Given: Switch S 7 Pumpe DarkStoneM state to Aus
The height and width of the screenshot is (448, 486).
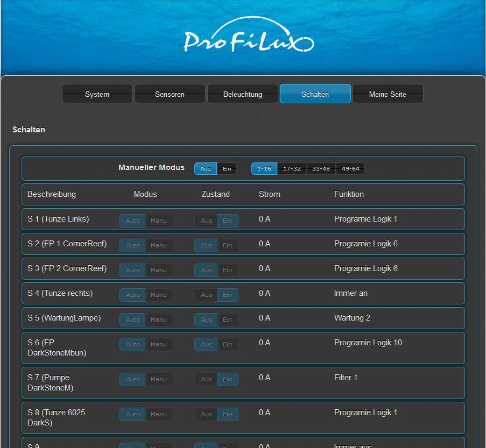Looking at the screenshot, I should click(206, 379).
